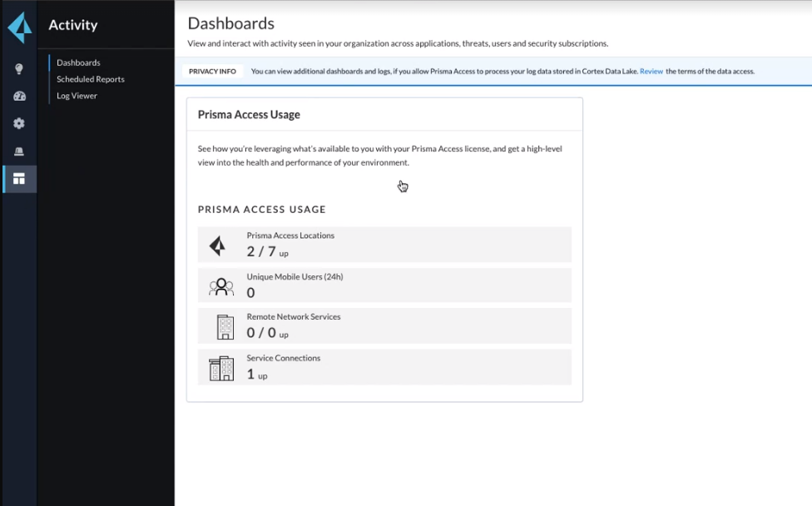The height and width of the screenshot is (506, 812).
Task: Click the Dashboards page heading
Action: click(x=231, y=23)
